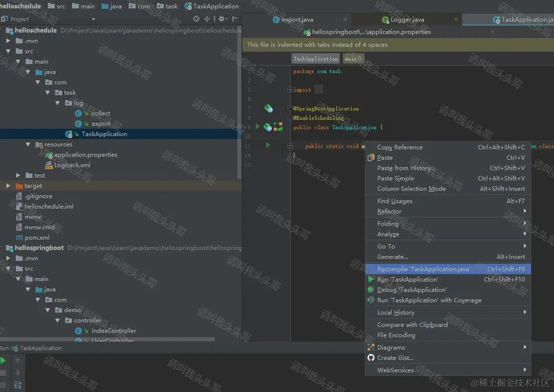
Task: Expand folded main method
Action: pos(291,146)
